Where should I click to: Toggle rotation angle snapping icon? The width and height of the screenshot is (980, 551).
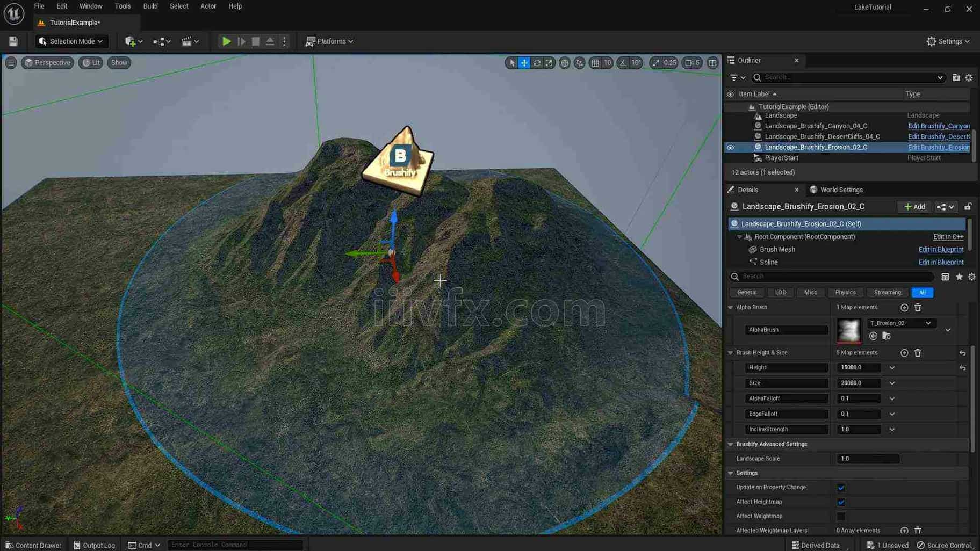pyautogui.click(x=623, y=63)
